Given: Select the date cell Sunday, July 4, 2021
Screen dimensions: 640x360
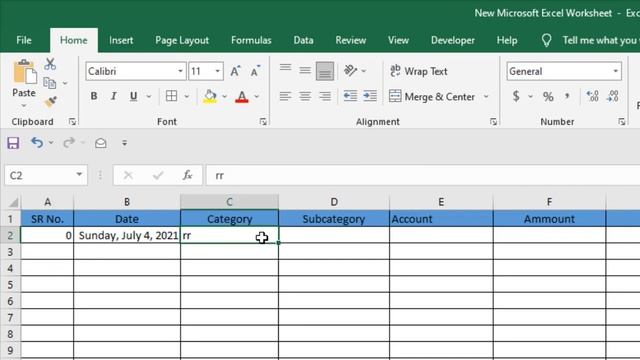Looking at the screenshot, I should (x=127, y=236).
